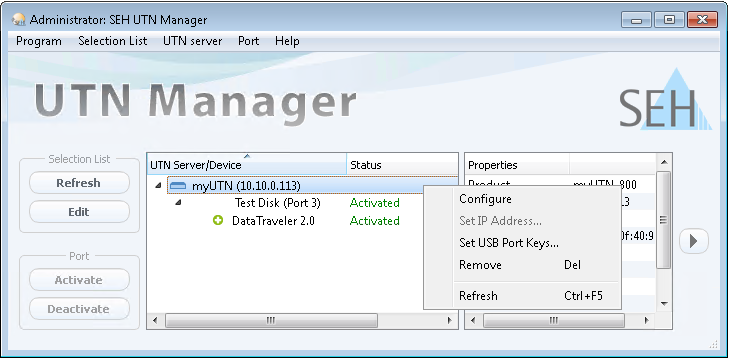Screen dimensions: 730x360
Task: Open the UTN server menu
Action: [192, 41]
